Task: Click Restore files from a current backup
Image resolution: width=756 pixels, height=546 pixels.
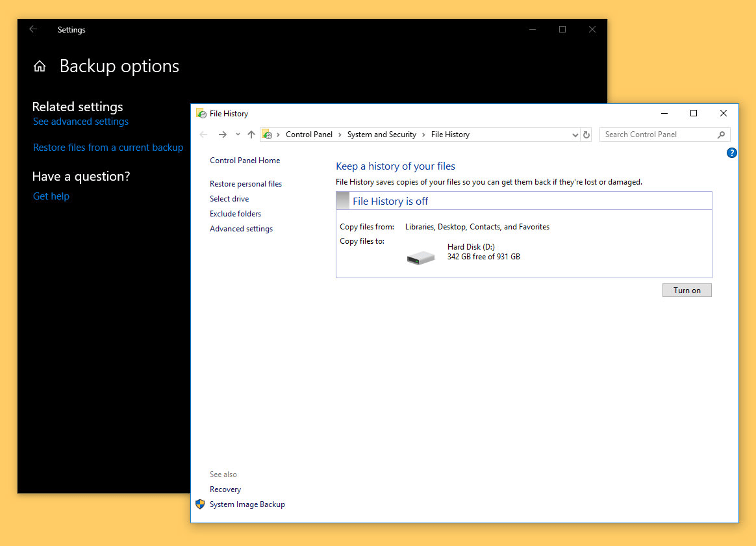Action: (108, 148)
